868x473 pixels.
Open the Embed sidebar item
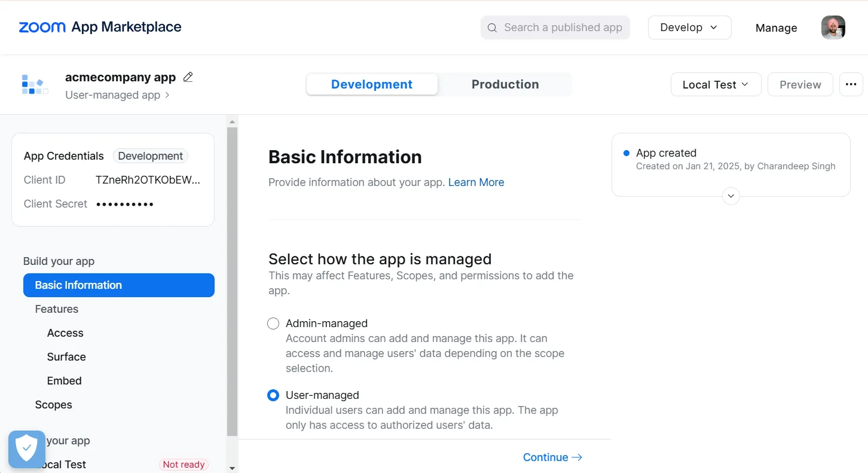tap(65, 381)
